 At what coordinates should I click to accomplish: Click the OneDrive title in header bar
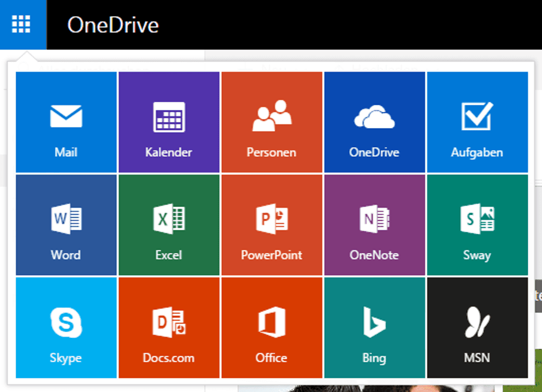click(x=113, y=25)
